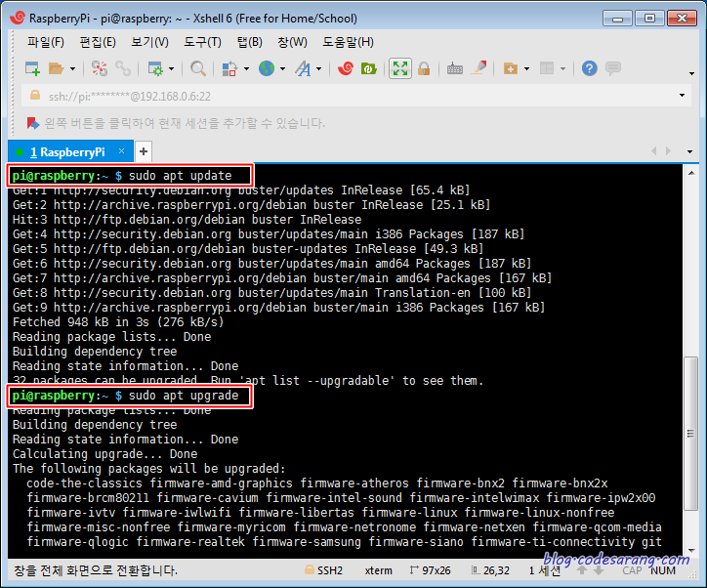The width and height of the screenshot is (707, 588).
Task: Expand file transfer dropdown arrow
Action: 246,69
